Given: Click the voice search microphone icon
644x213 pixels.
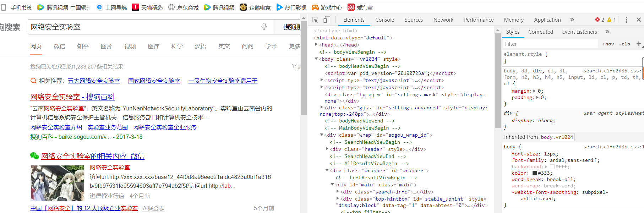Looking at the screenshot, I should [x=264, y=27].
